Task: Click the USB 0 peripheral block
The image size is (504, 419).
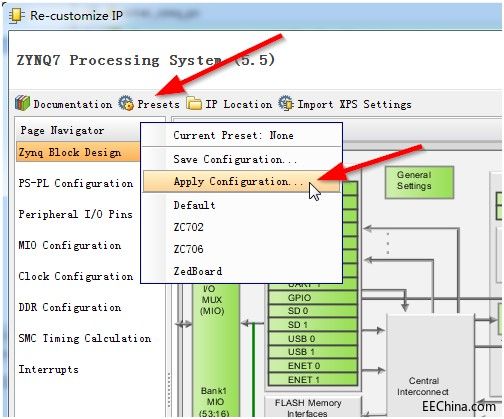Action: tap(313, 339)
